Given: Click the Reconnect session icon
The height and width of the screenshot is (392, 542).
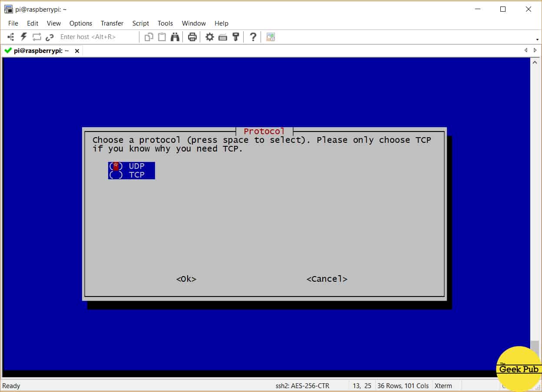Looking at the screenshot, I should click(x=36, y=37).
